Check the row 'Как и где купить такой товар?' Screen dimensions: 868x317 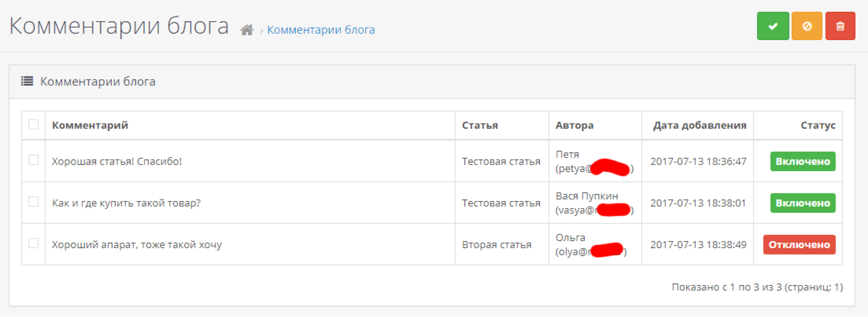point(34,202)
